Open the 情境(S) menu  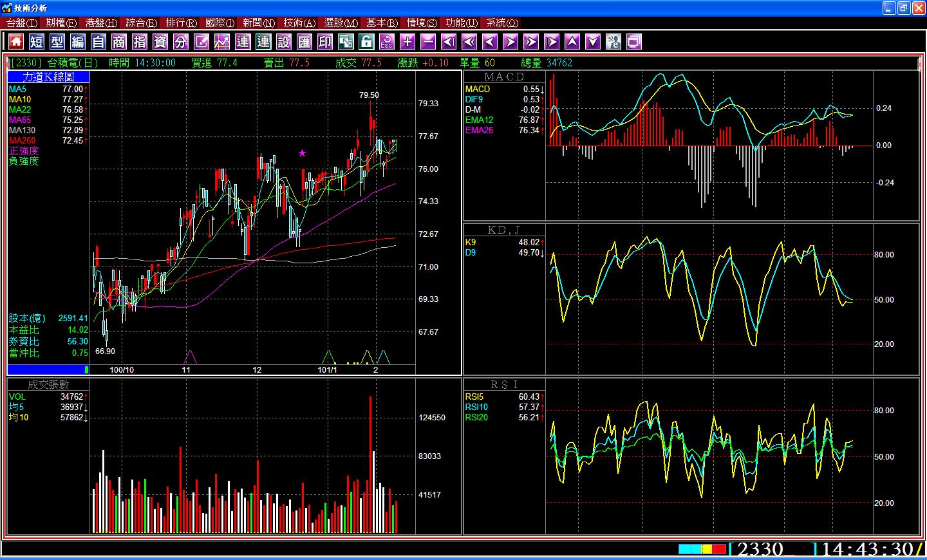[422, 23]
